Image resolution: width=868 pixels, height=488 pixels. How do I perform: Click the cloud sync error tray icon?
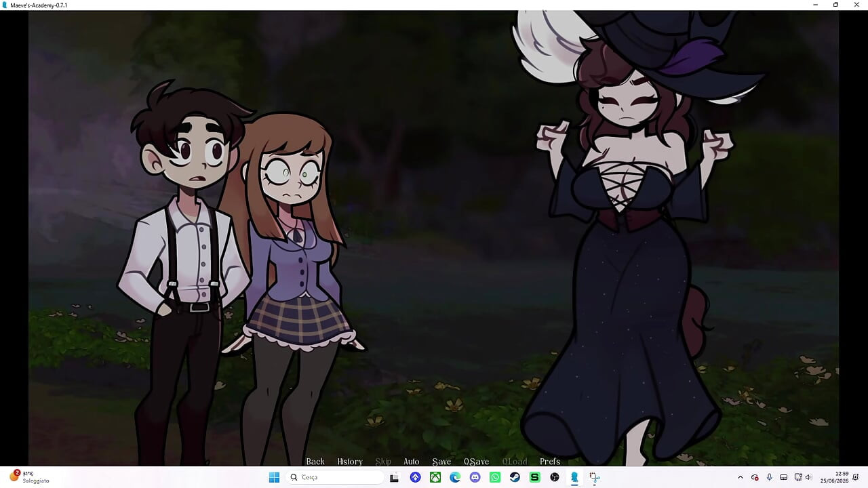tap(755, 477)
